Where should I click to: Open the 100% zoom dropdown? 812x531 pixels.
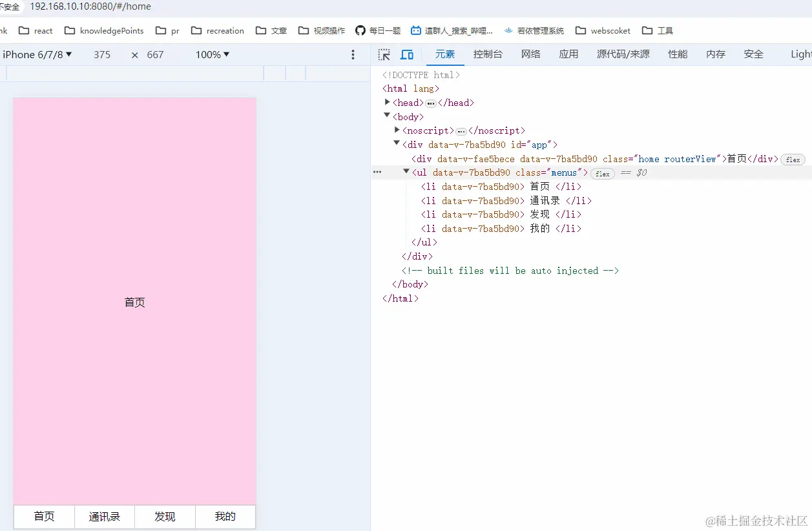coord(213,55)
